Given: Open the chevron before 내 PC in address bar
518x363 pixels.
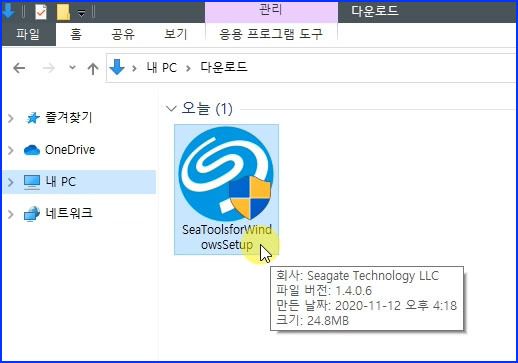Looking at the screenshot, I should [x=134, y=68].
